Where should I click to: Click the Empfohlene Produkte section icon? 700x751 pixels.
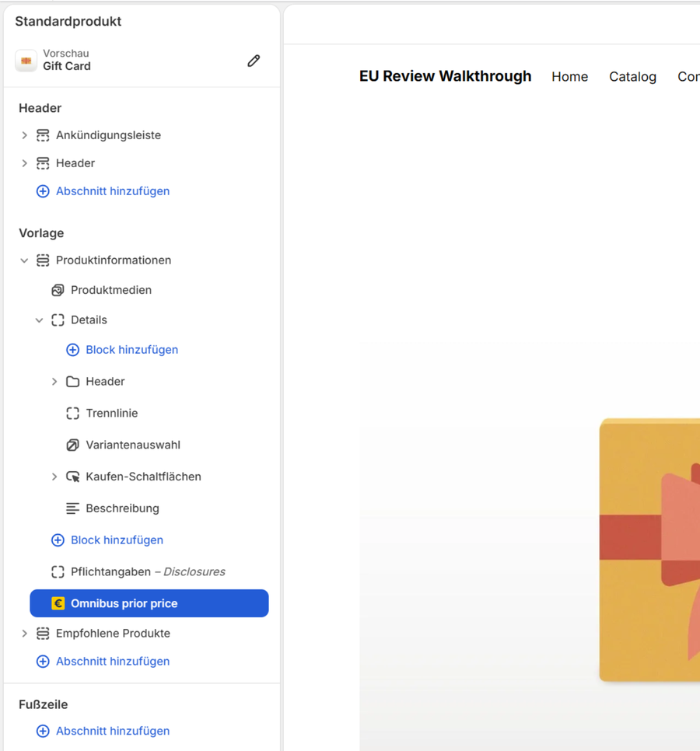tap(43, 634)
